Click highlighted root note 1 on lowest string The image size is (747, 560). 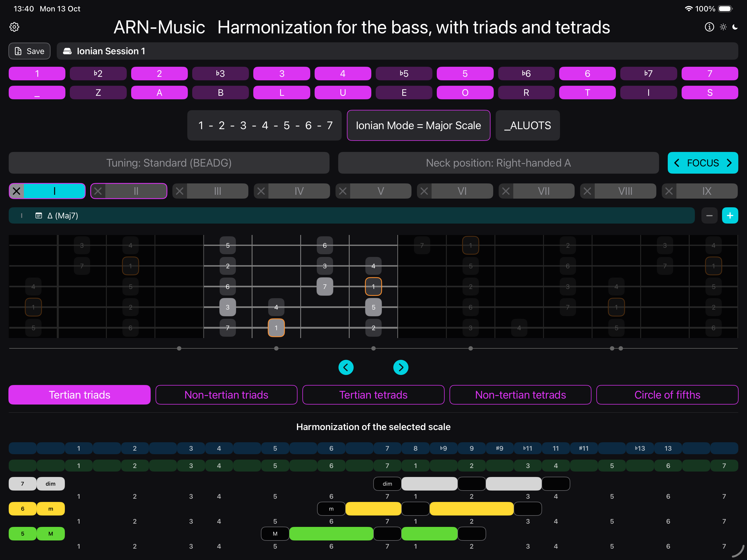click(276, 328)
